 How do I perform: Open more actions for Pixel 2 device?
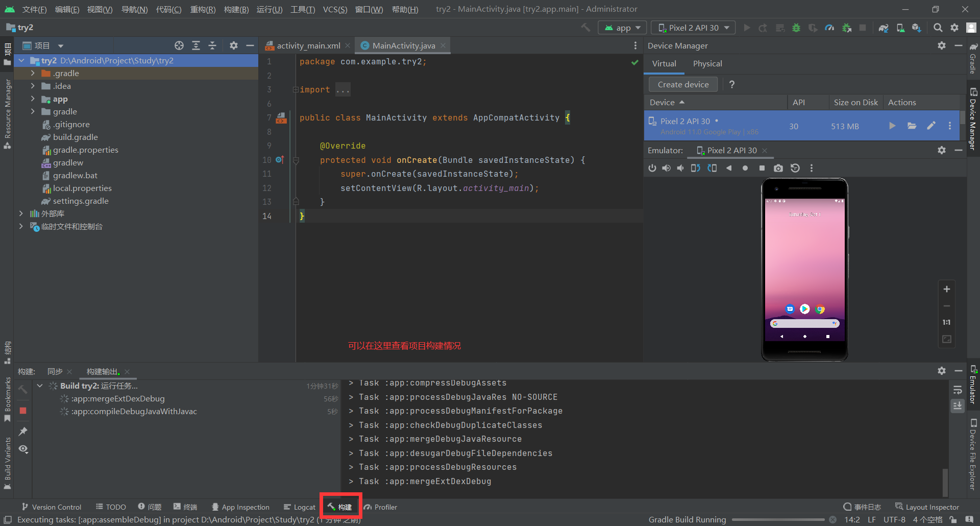pos(949,126)
